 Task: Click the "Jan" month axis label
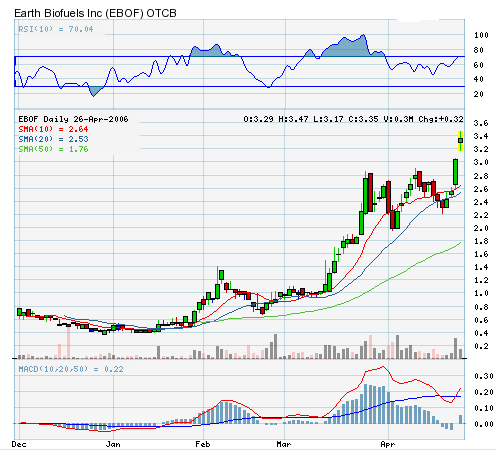point(113,444)
